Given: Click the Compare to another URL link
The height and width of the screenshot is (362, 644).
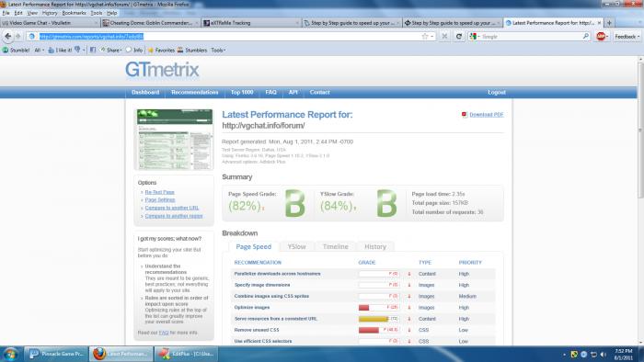Looking at the screenshot, I should (172, 208).
